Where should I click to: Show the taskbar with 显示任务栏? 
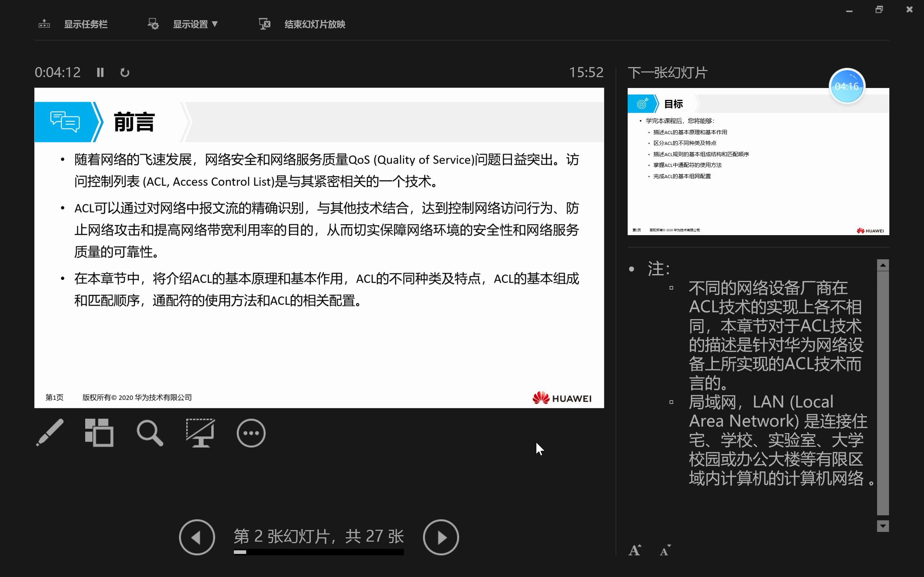(x=86, y=24)
